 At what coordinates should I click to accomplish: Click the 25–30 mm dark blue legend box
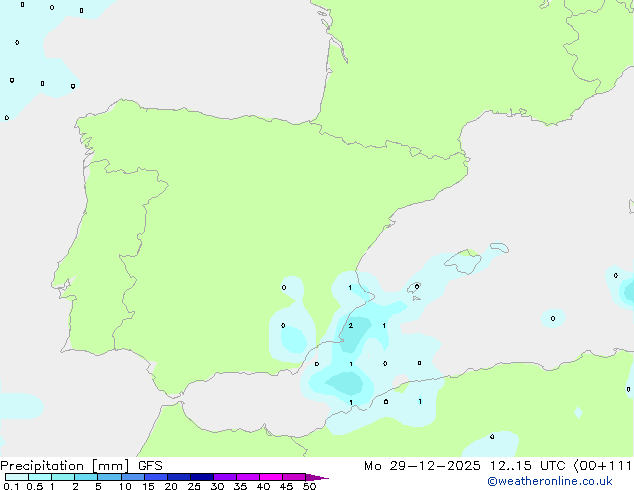click(202, 477)
